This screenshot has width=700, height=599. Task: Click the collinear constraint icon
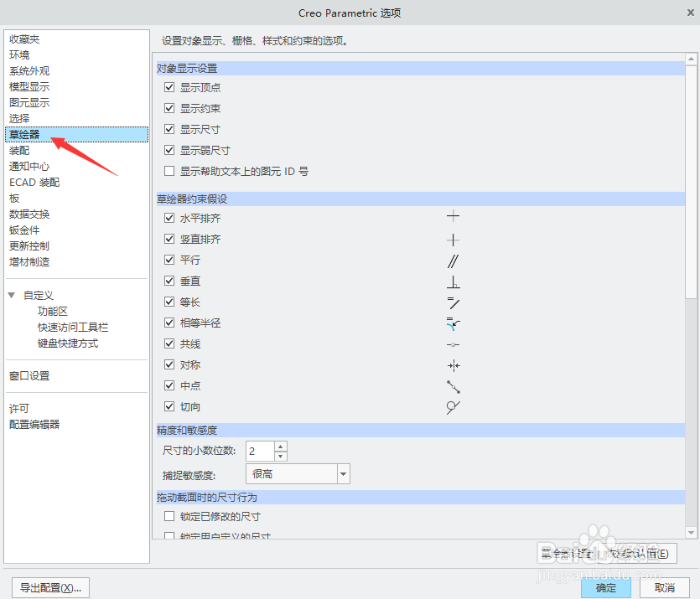coord(453,345)
